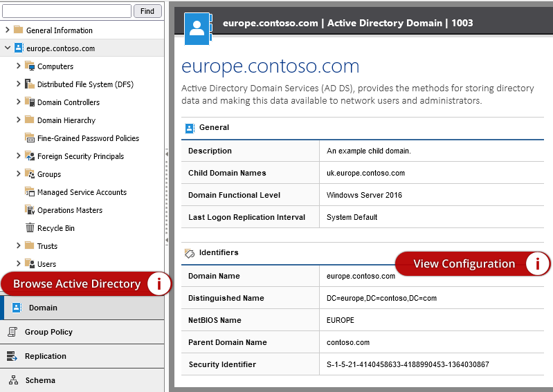Click the Computers folder icon
The image size is (553, 392).
click(x=30, y=66)
